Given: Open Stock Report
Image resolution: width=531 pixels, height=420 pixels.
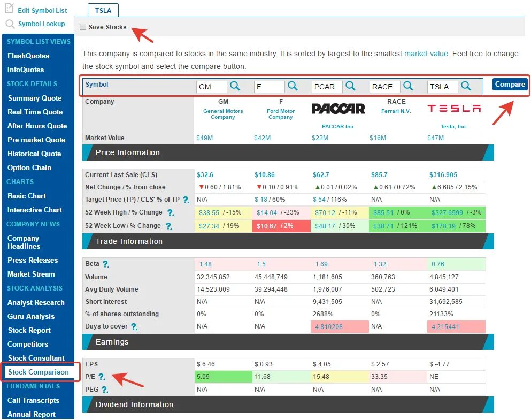Looking at the screenshot, I should [x=29, y=331].
